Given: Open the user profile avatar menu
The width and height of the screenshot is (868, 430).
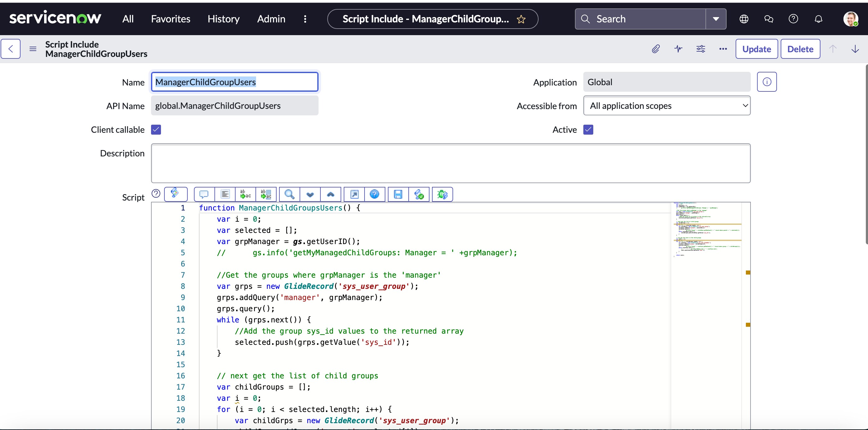Looking at the screenshot, I should click(850, 19).
